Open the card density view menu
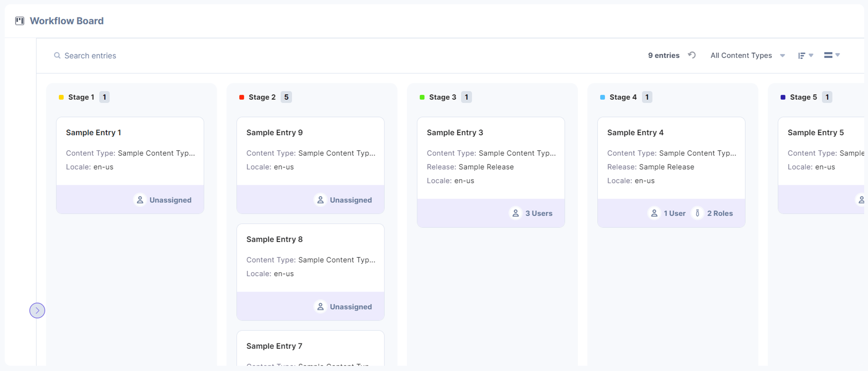 [832, 55]
